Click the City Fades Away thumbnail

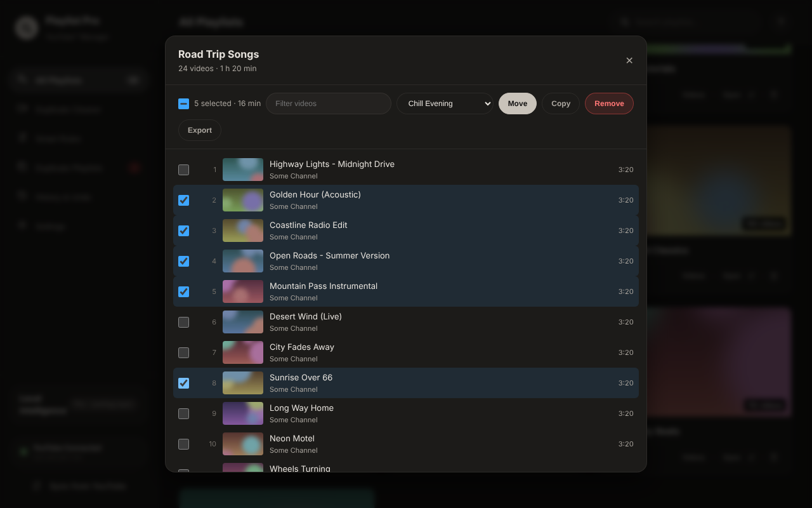pyautogui.click(x=243, y=352)
